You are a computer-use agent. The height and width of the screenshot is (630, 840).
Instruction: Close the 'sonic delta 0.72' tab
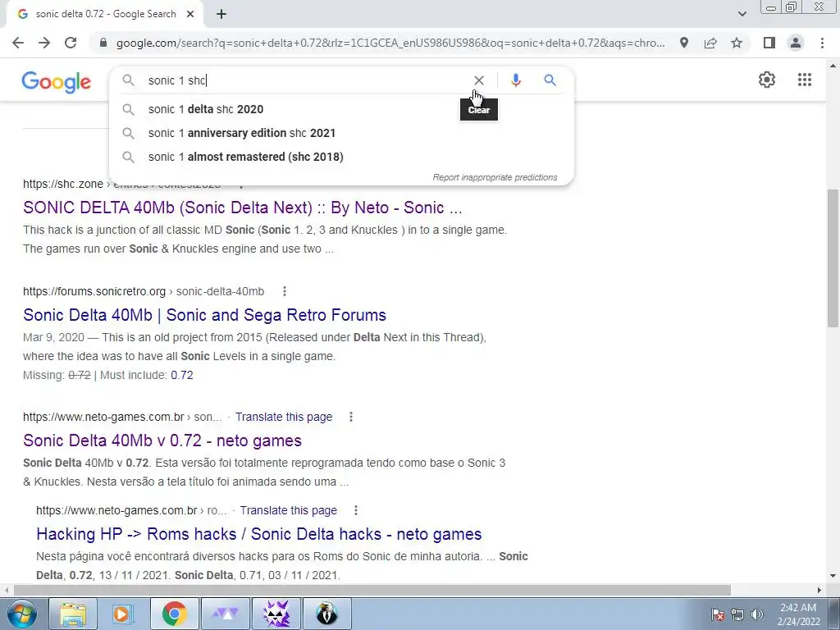tap(190, 15)
